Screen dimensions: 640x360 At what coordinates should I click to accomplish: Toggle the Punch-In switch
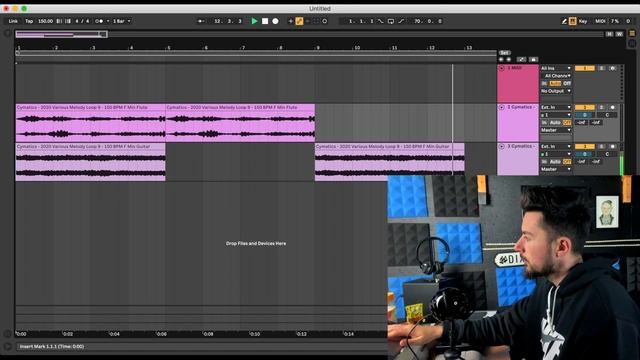pos(380,21)
